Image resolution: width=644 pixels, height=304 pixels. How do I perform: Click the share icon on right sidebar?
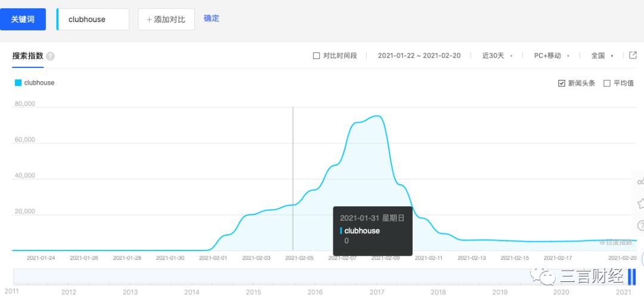(640, 181)
